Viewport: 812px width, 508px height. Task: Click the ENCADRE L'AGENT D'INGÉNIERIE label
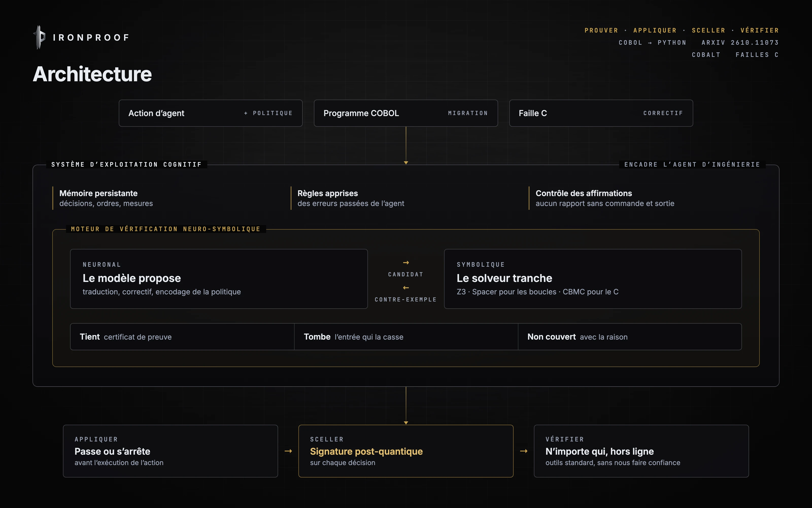tap(692, 164)
